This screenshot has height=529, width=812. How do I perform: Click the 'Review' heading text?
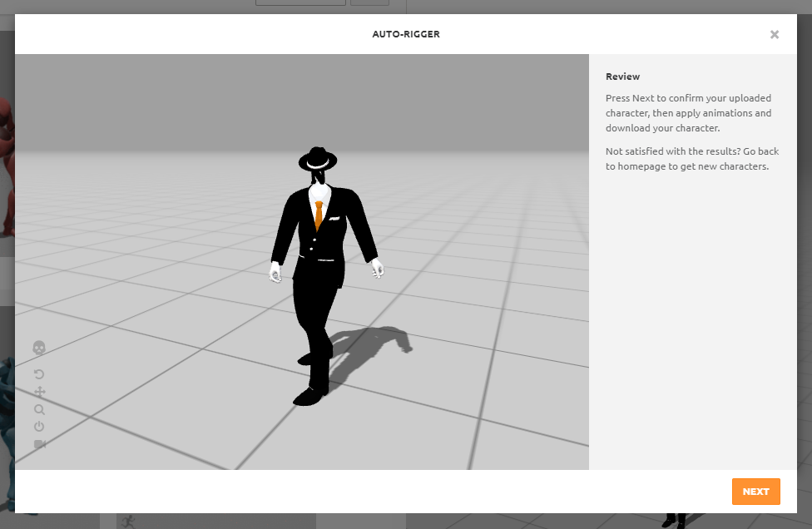pyautogui.click(x=622, y=77)
